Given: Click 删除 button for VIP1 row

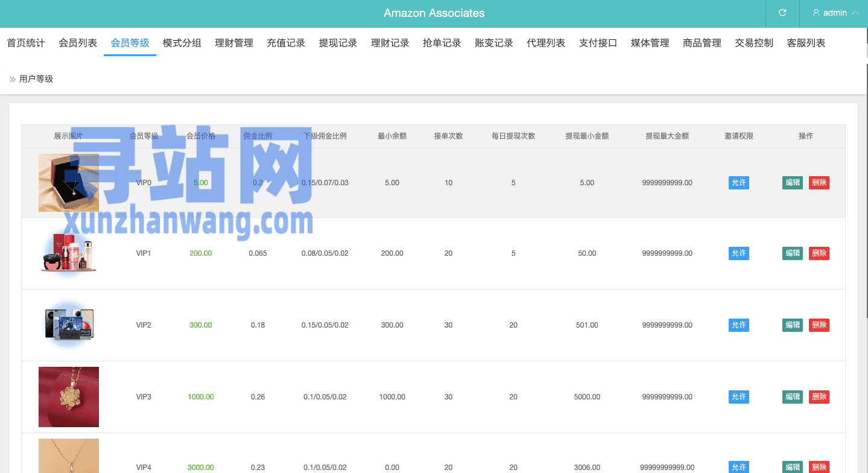Looking at the screenshot, I should pyautogui.click(x=819, y=253).
